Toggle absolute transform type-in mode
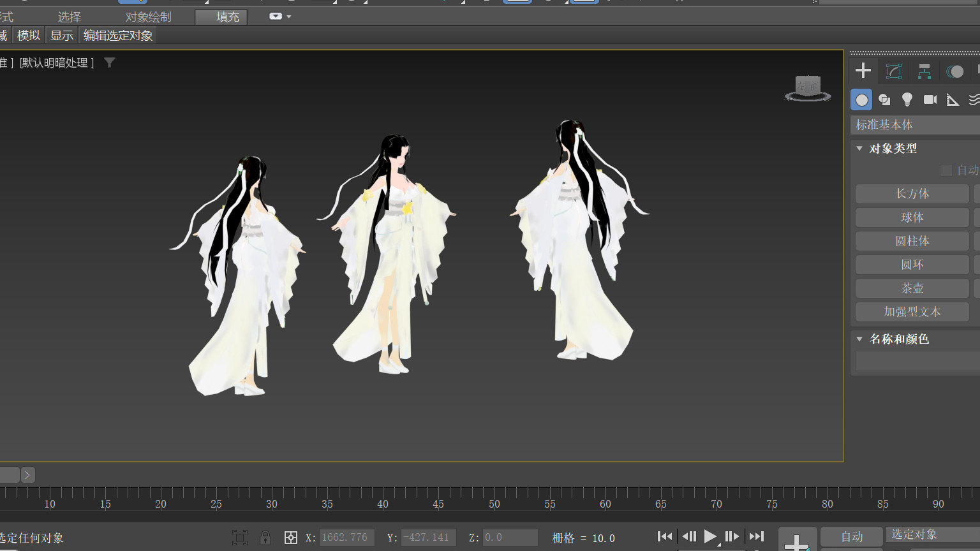 point(290,538)
